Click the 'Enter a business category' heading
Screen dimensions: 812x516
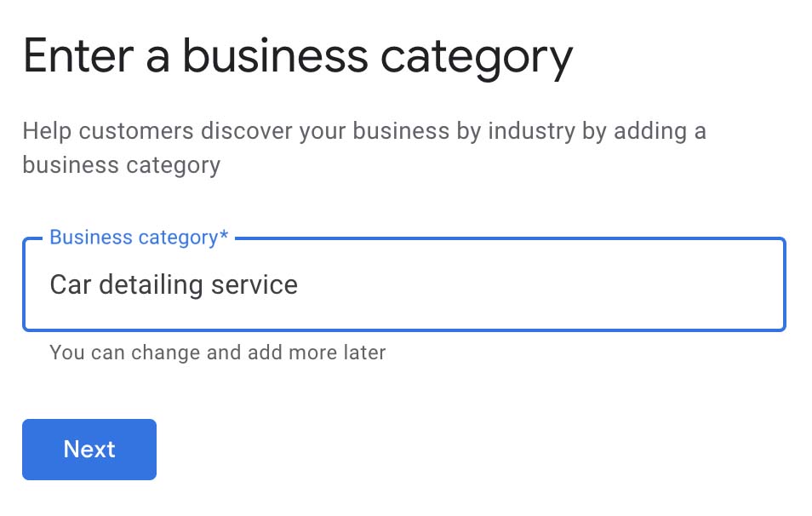pyautogui.click(x=298, y=57)
